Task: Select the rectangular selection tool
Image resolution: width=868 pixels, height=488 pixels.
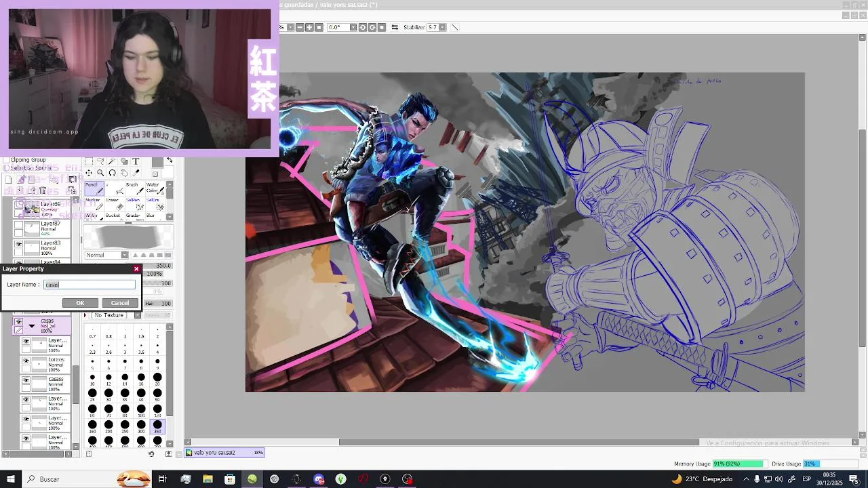Action: (x=89, y=161)
